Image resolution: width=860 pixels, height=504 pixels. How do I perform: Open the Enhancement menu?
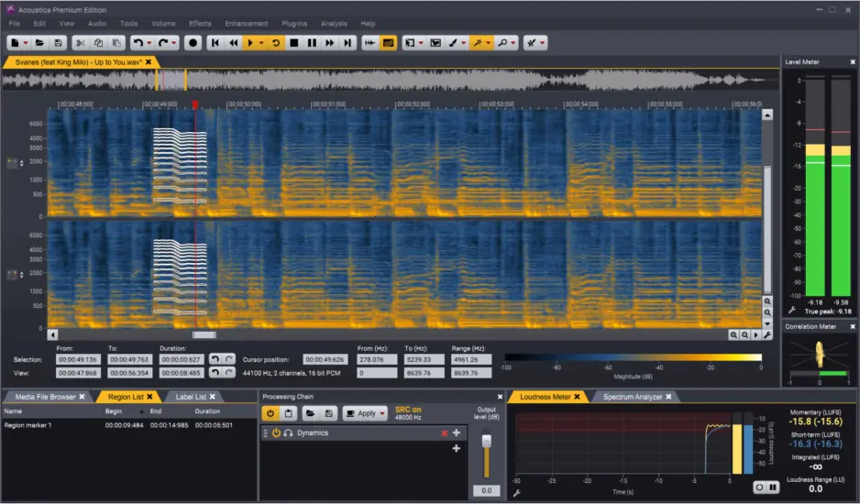(247, 23)
